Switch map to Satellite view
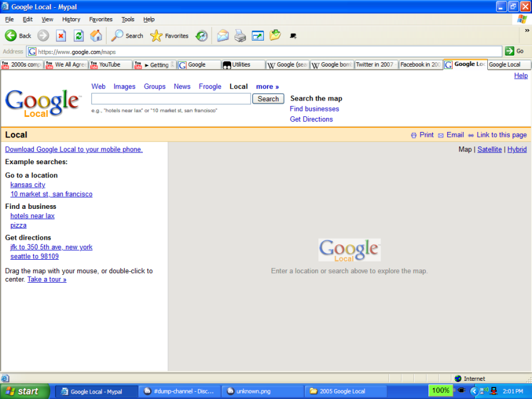 pos(489,150)
